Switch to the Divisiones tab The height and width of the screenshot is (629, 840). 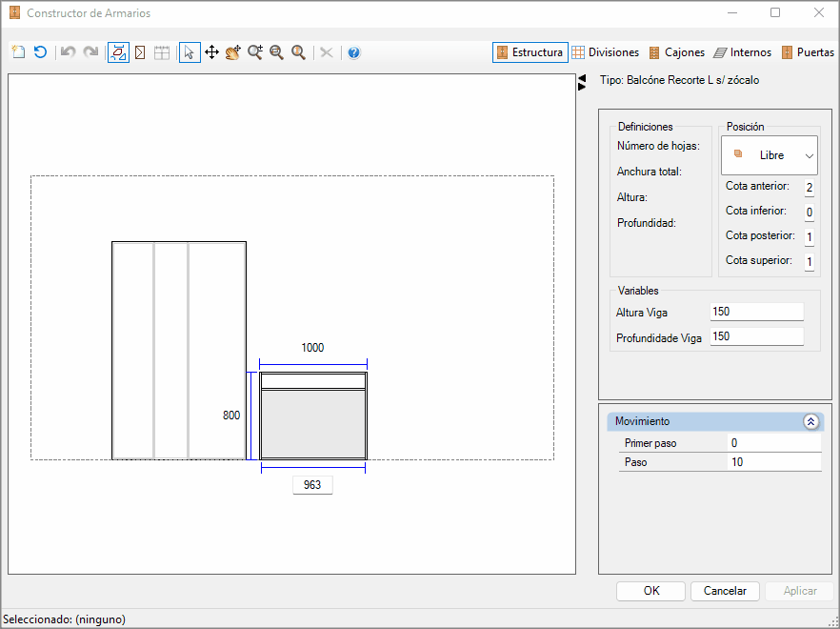[x=606, y=52]
